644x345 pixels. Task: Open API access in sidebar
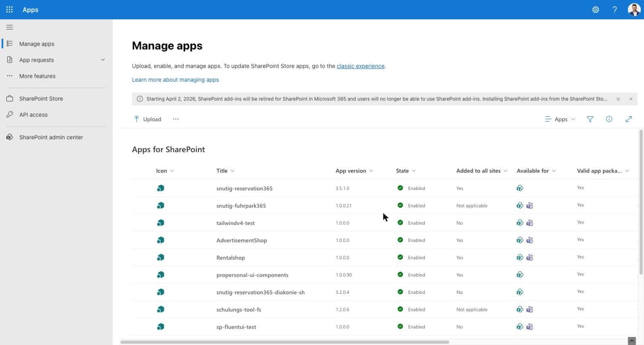click(33, 115)
